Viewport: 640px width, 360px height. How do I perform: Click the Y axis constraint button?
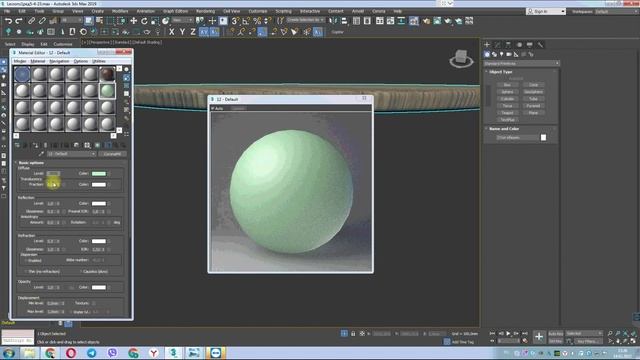click(182, 32)
